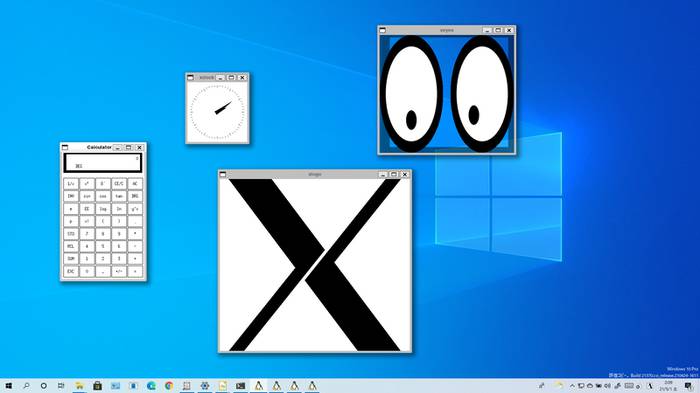Viewport: 700px width, 393px height.
Task: Click the RCL memory key
Action: coord(71,246)
